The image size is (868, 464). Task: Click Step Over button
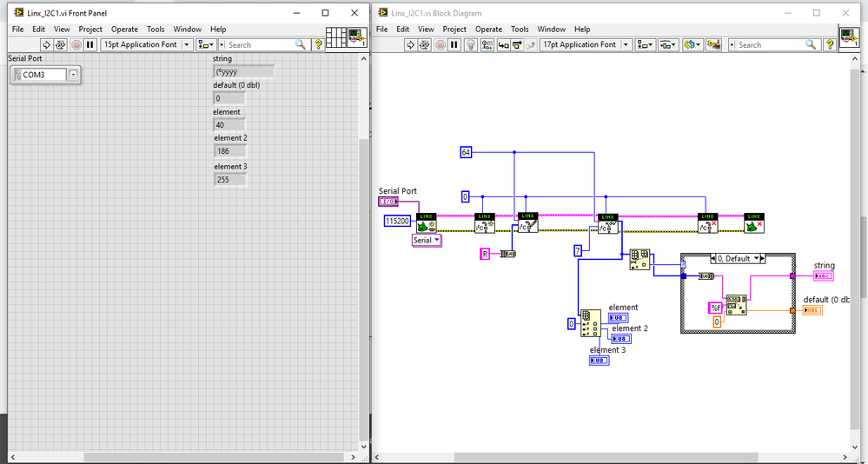tap(517, 45)
